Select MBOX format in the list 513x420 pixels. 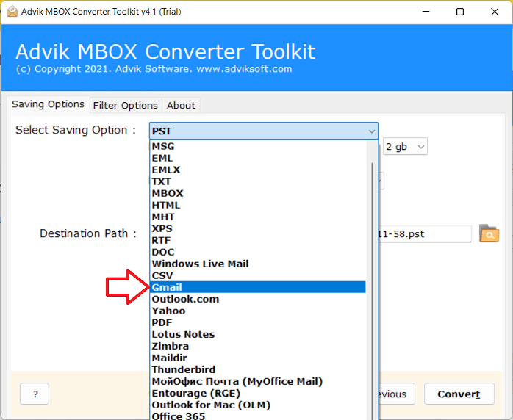pyautogui.click(x=258, y=193)
